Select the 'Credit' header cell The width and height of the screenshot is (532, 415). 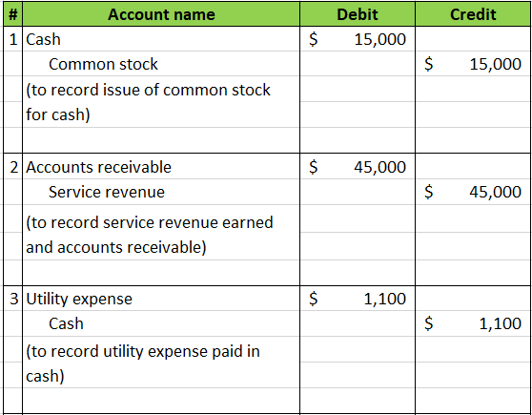coord(473,14)
